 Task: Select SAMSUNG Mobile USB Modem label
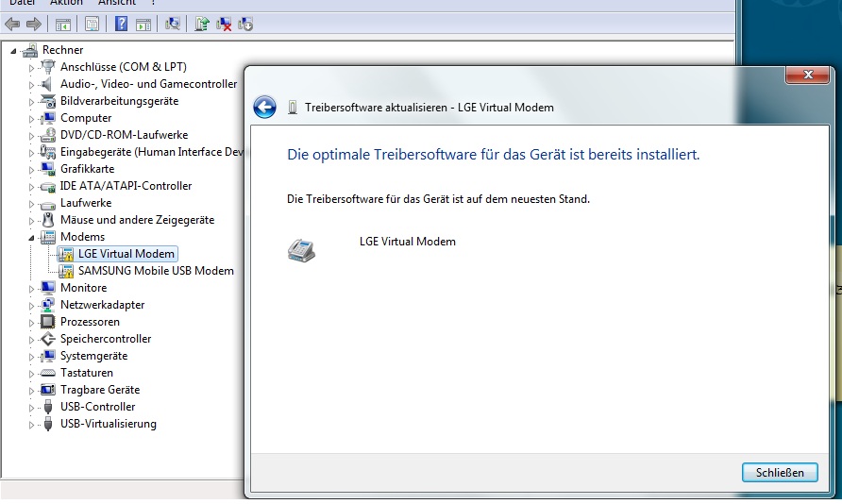click(x=157, y=271)
